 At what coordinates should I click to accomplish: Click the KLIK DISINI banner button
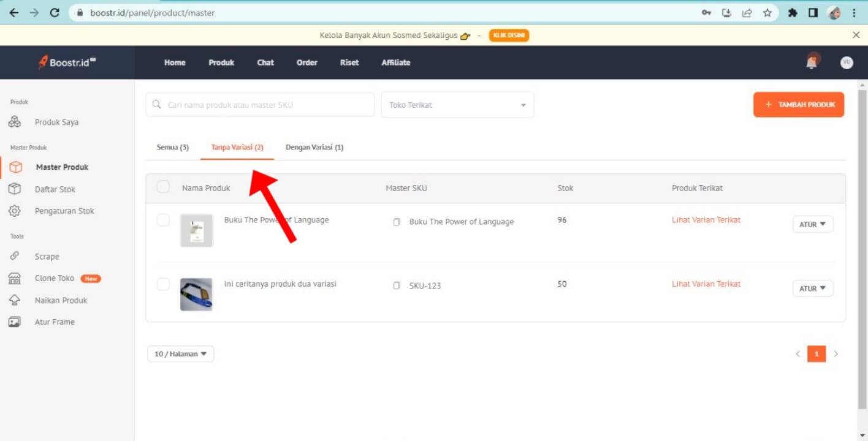pyautogui.click(x=509, y=36)
